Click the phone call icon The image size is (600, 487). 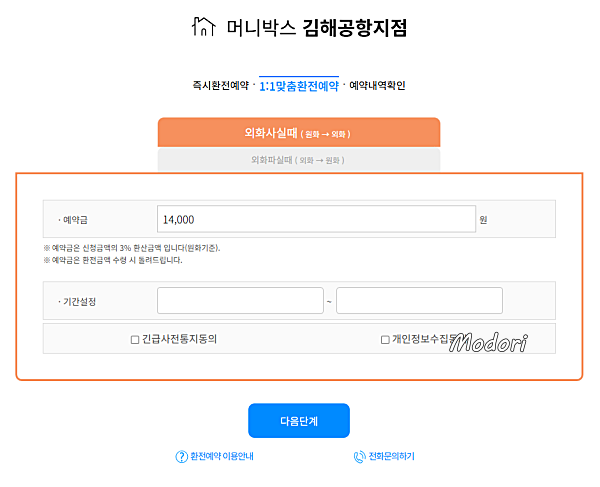(x=360, y=456)
